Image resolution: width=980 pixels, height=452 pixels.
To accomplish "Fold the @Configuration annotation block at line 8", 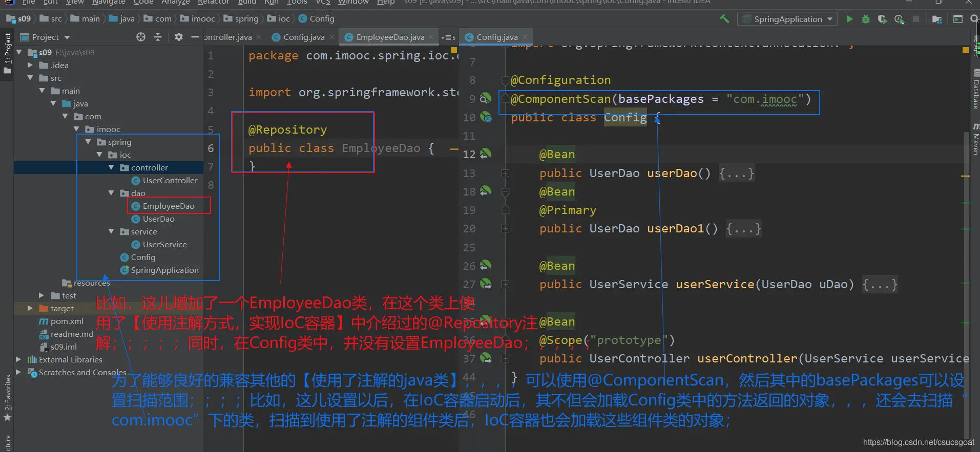I will [505, 80].
